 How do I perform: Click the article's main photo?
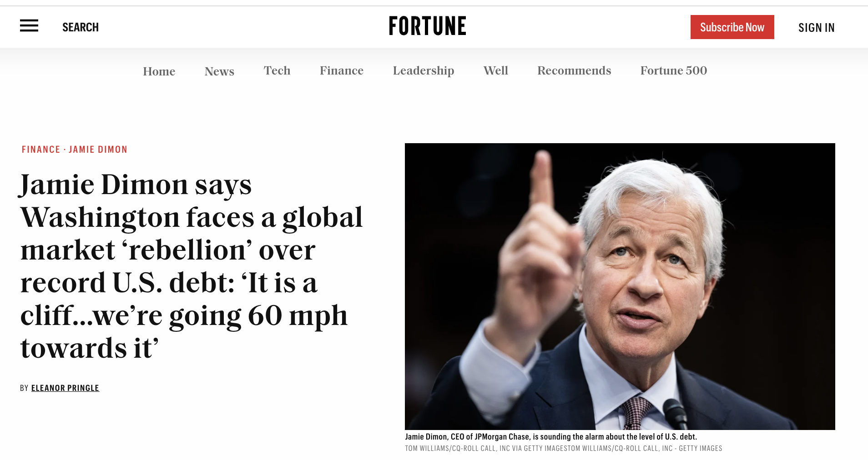[x=620, y=286]
